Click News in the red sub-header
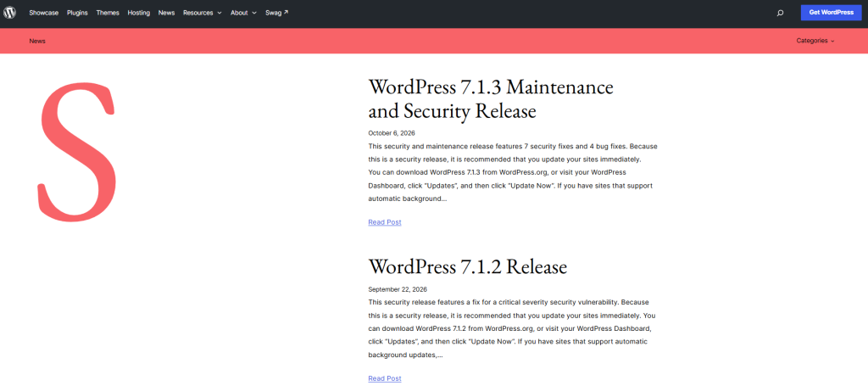The image size is (868, 386). [37, 41]
